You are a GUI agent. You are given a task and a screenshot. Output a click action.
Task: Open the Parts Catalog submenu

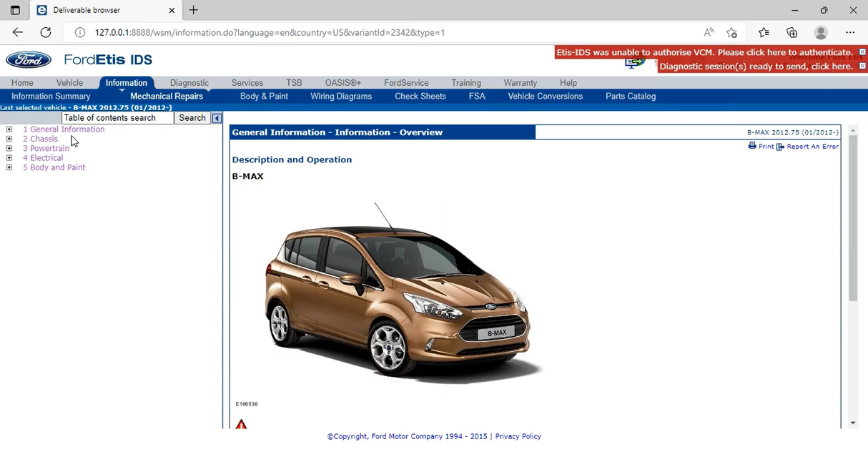[x=630, y=96]
